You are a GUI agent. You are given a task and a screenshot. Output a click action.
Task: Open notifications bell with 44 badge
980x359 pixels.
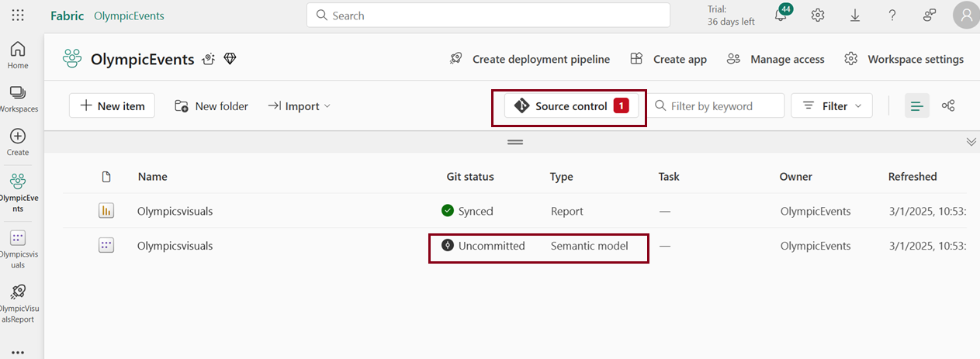tap(781, 16)
